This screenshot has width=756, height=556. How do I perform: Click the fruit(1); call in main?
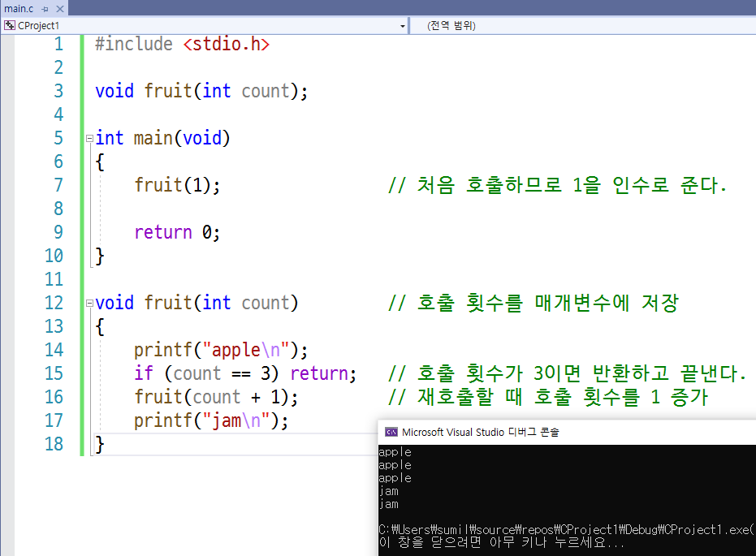[177, 185]
